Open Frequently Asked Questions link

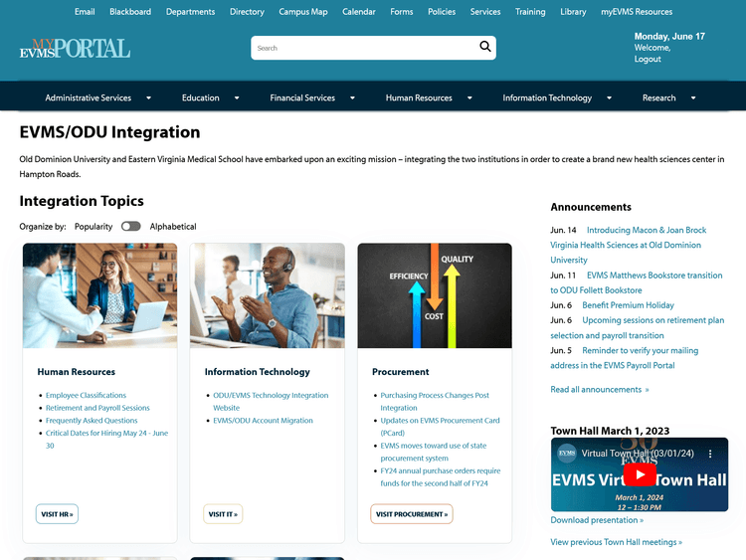coord(92,420)
